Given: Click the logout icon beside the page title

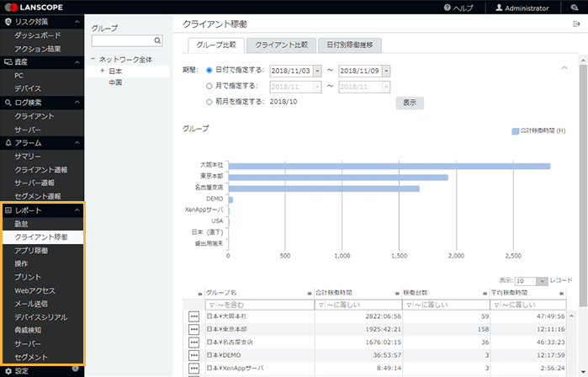Looking at the screenshot, I should point(577,25).
